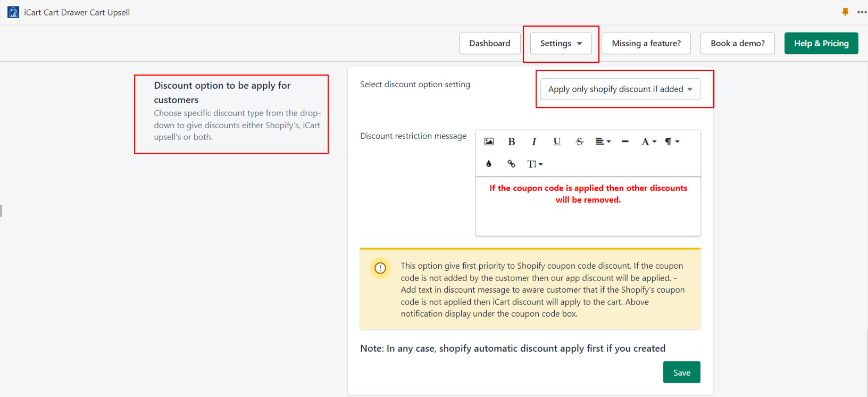868x397 pixels.
Task: Click the Missing a feature? button
Action: 646,43
